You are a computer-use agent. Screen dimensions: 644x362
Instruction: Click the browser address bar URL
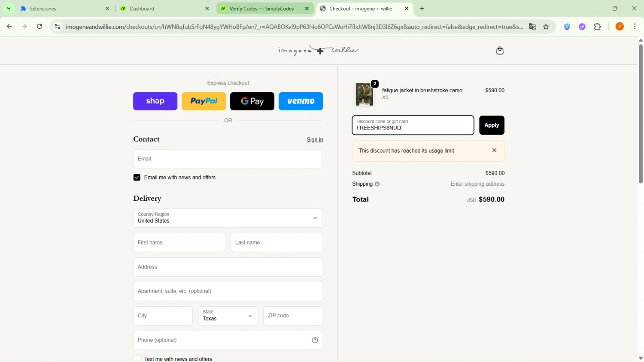tap(295, 27)
